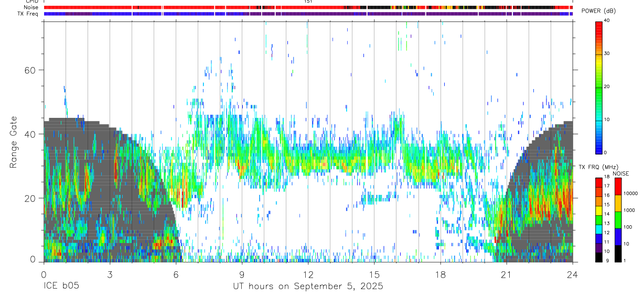This screenshot has width=644, height=297.
Task: Click the Range Gate tick label 60
Action: coord(29,70)
